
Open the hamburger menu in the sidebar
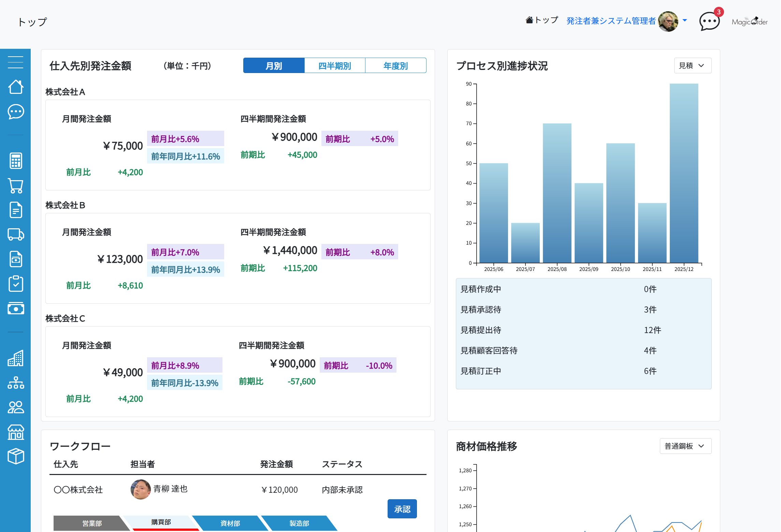pyautogui.click(x=16, y=62)
